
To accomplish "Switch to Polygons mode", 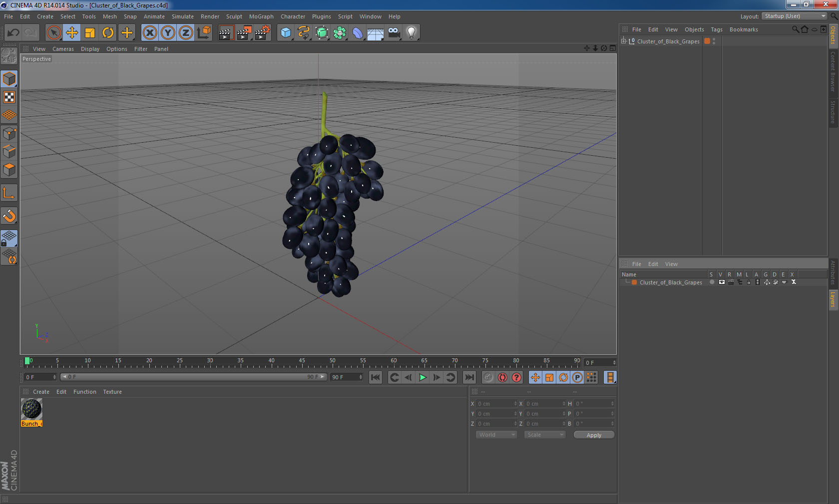I will [9, 170].
